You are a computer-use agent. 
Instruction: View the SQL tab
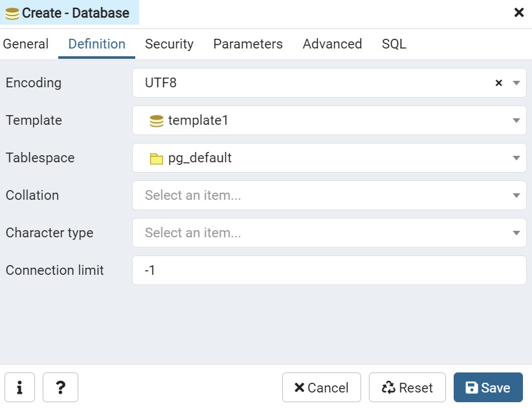pyautogui.click(x=393, y=44)
